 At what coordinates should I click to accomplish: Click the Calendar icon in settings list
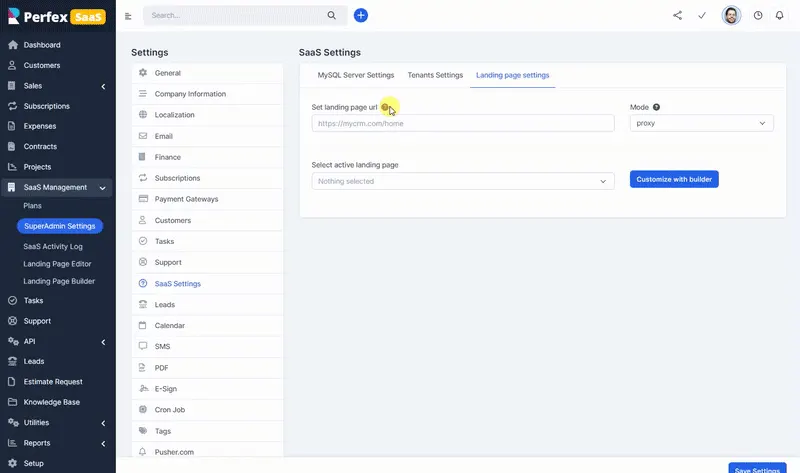coord(143,326)
